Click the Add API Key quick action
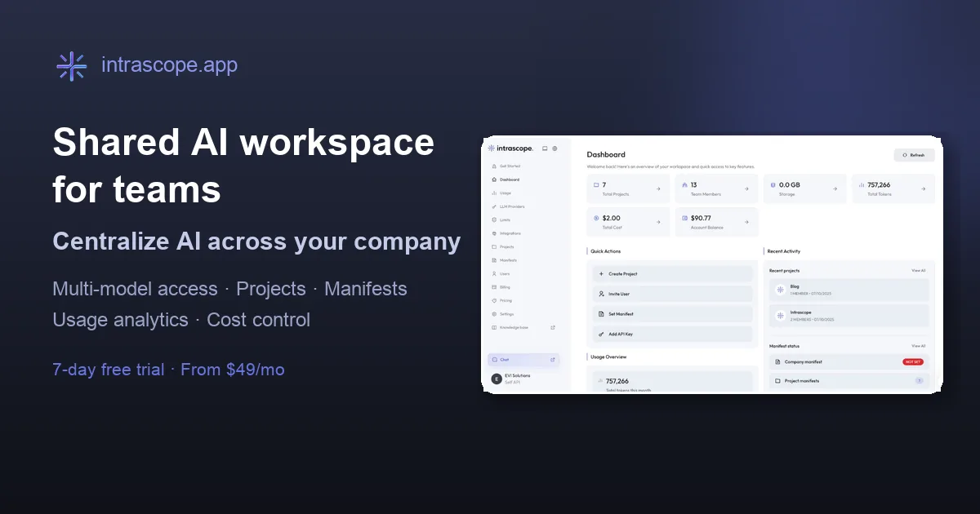The width and height of the screenshot is (980, 514). 671,334
